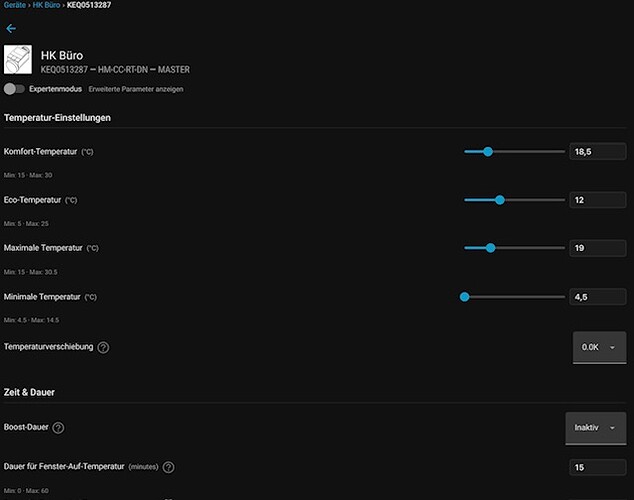Open the Geräte breadcrumb link

pyautogui.click(x=15, y=5)
